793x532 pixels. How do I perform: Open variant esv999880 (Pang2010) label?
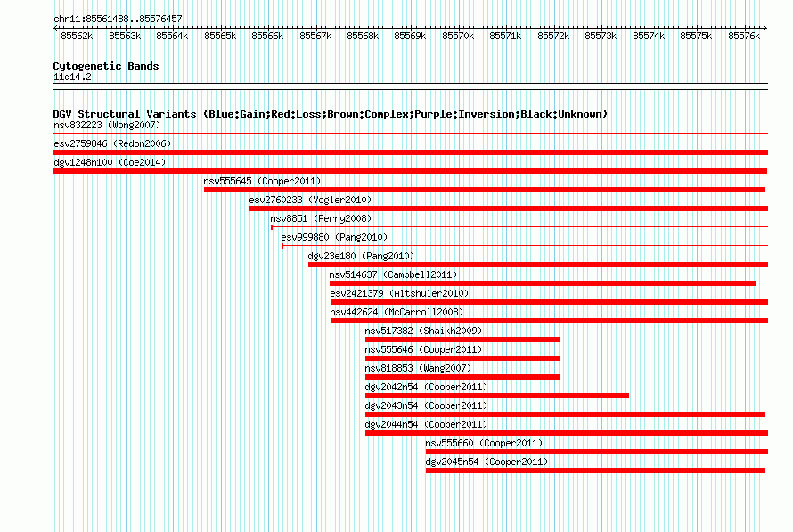[x=334, y=237]
